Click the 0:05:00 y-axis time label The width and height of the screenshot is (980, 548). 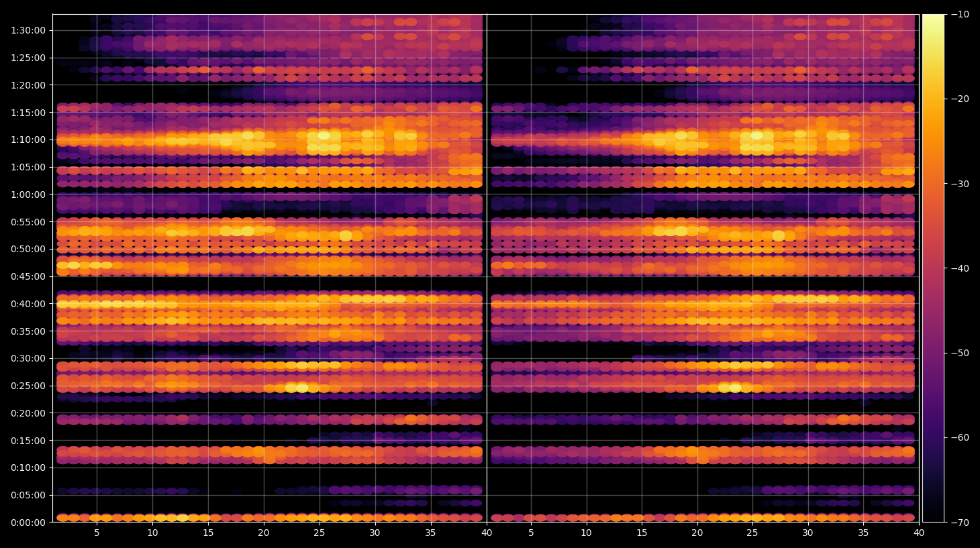[28, 495]
